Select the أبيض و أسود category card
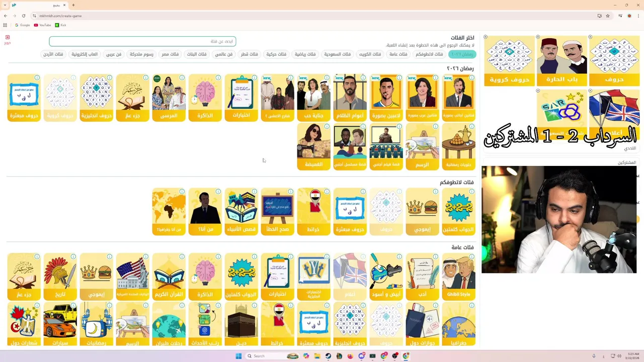644x362 pixels. point(386,277)
